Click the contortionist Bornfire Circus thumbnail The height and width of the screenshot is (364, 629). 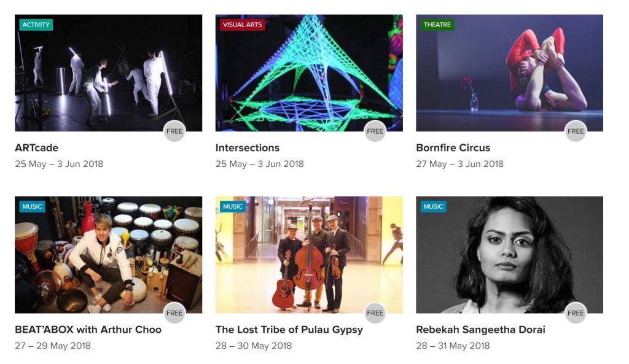[x=509, y=73]
